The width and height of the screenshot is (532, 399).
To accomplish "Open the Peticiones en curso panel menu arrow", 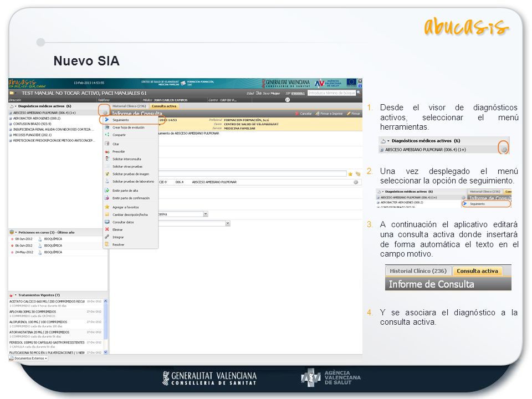I will click(16, 232).
